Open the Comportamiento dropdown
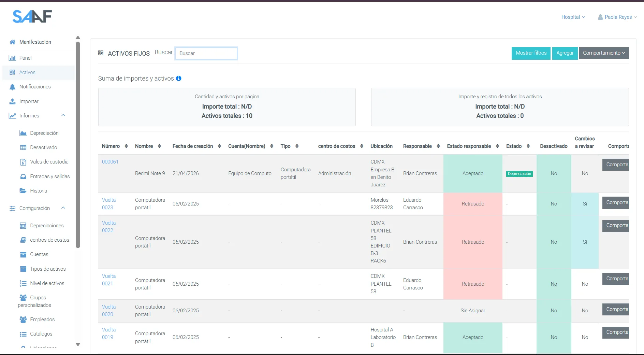 [x=604, y=53]
